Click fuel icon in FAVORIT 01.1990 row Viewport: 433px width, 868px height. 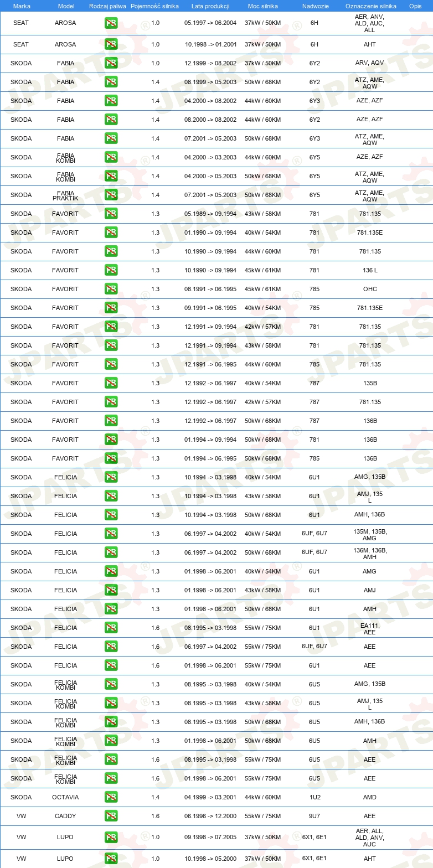pos(111,232)
